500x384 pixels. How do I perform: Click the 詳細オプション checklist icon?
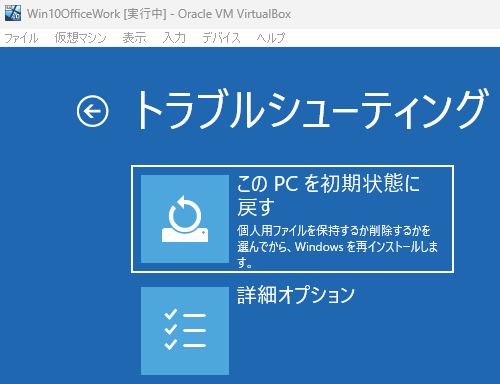click(x=185, y=331)
